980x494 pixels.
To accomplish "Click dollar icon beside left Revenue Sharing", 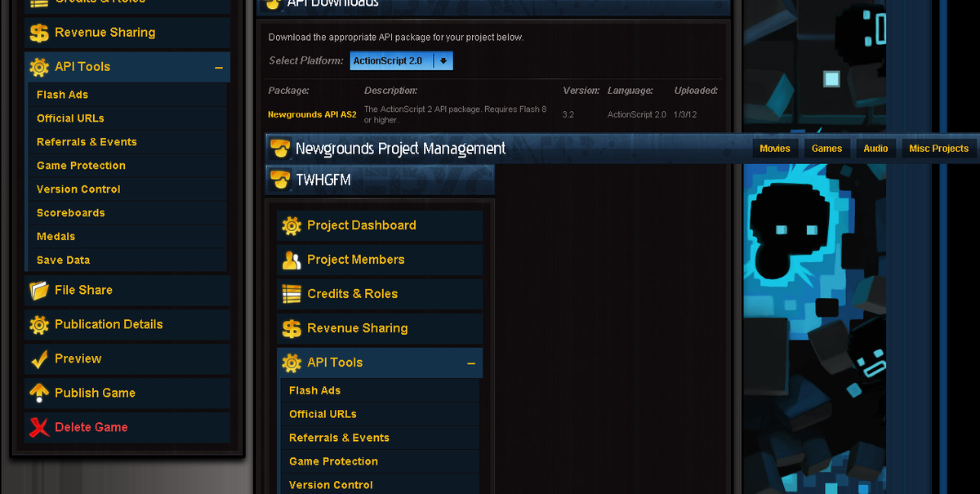I will coord(39,33).
